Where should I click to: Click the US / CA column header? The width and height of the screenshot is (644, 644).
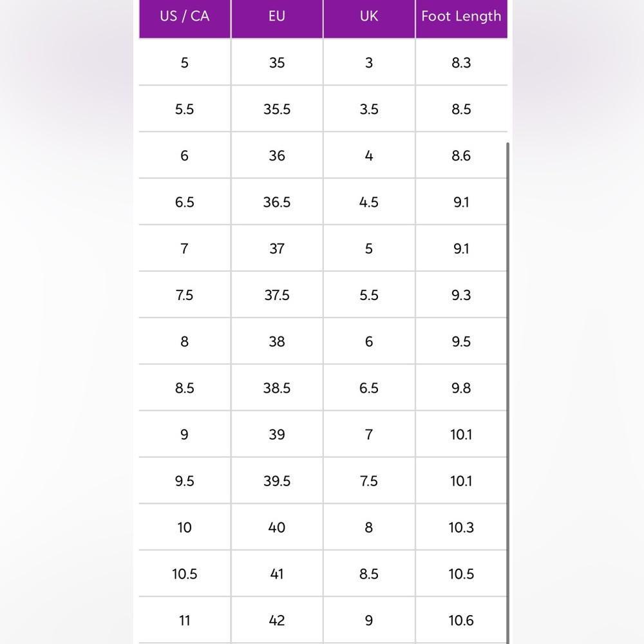(185, 19)
